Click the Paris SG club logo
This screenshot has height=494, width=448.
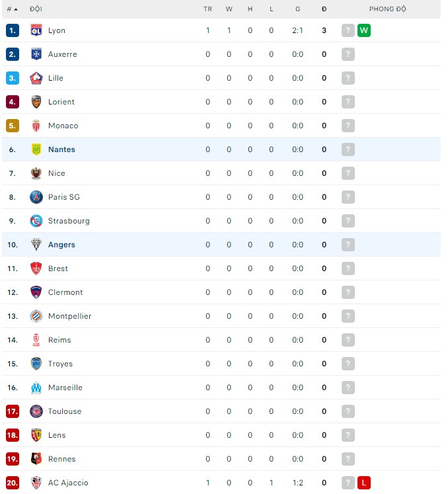pyautogui.click(x=36, y=197)
